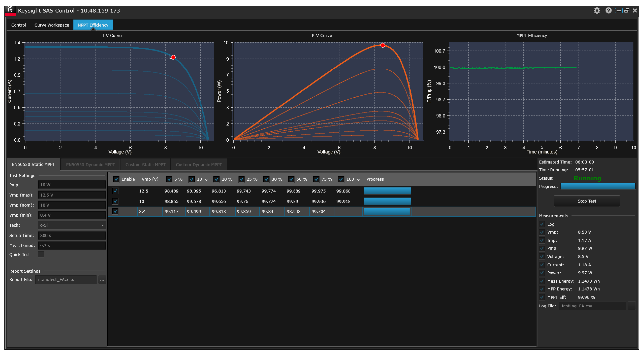Click the Report File browse ellipsis button
Viewport: 644px width, 355px height.
click(102, 280)
